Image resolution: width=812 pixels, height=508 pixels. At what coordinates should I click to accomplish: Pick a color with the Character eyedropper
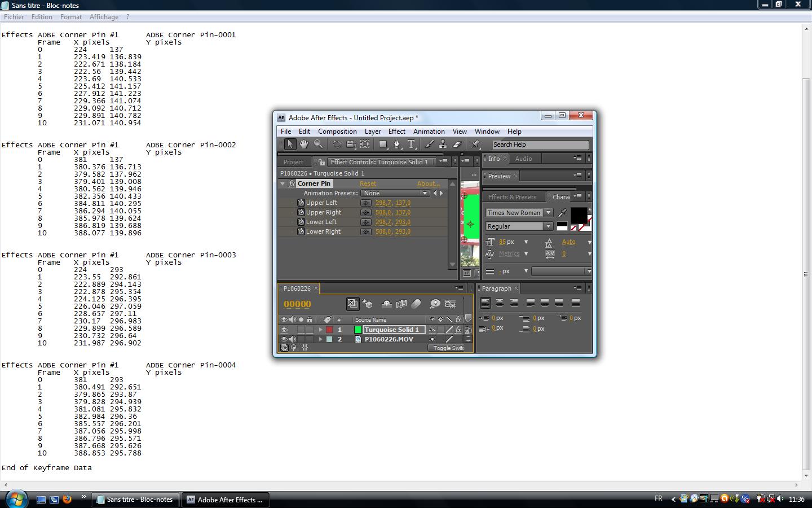[x=562, y=213]
